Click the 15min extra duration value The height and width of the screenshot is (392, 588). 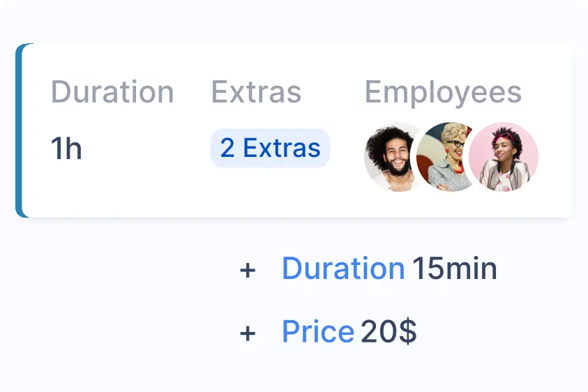tap(454, 269)
